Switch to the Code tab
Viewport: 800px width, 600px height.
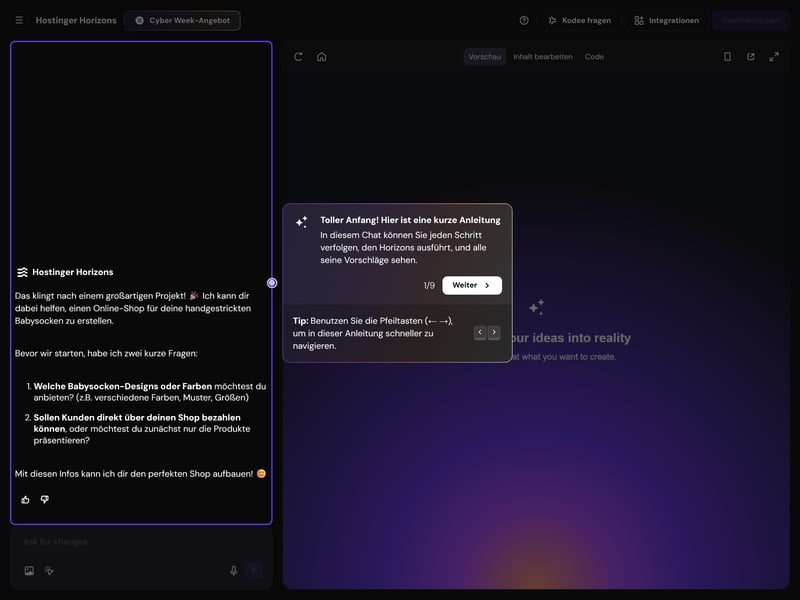pyautogui.click(x=594, y=57)
